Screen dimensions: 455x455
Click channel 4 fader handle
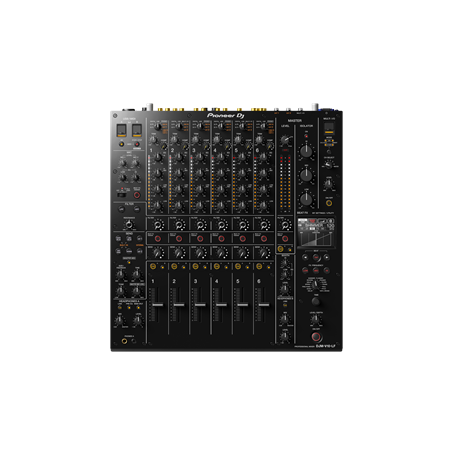tap(221, 305)
